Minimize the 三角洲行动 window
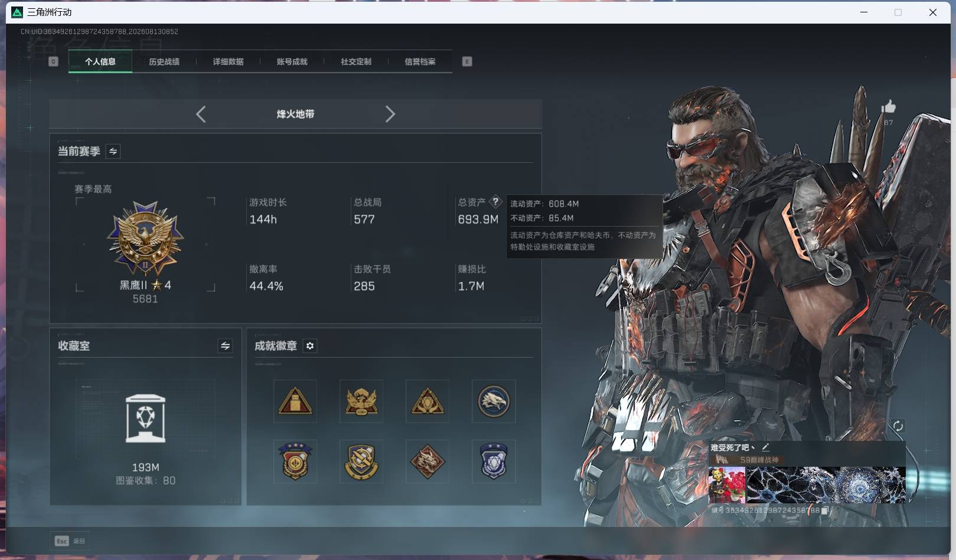Image resolution: width=956 pixels, height=560 pixels. coord(864,12)
